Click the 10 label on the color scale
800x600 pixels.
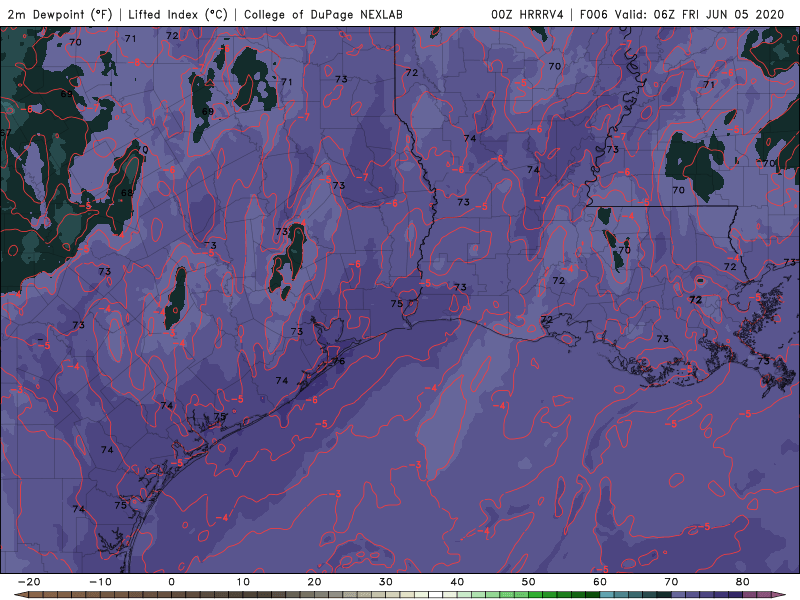pyautogui.click(x=243, y=582)
